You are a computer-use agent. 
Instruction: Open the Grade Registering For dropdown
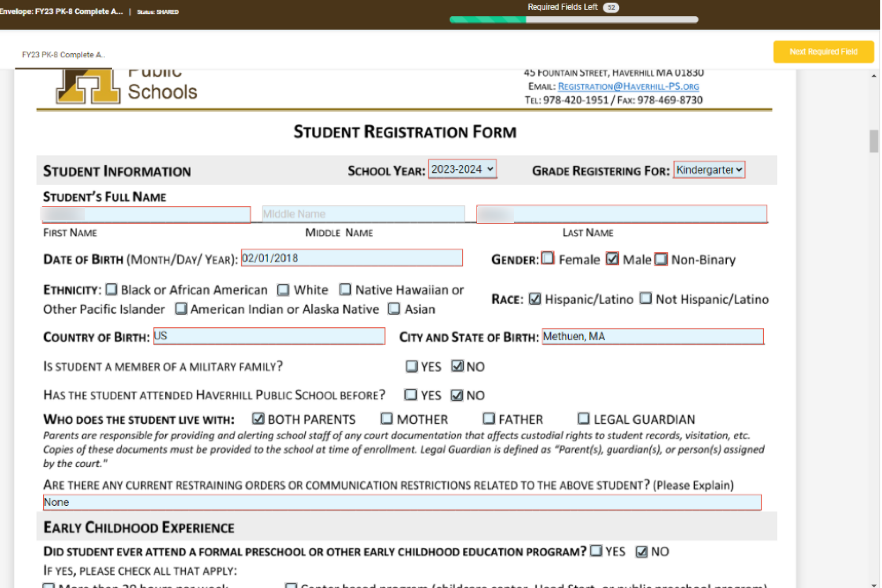(709, 170)
